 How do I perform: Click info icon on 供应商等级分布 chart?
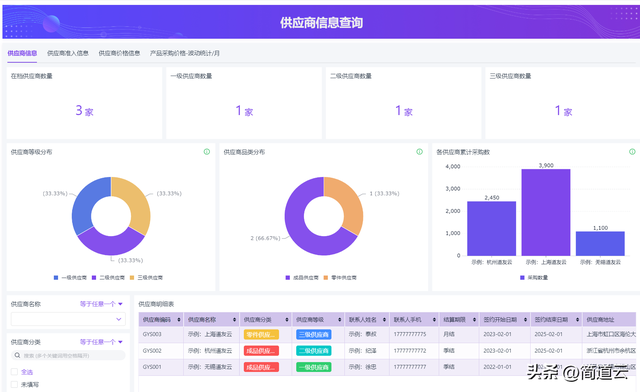[x=207, y=152]
